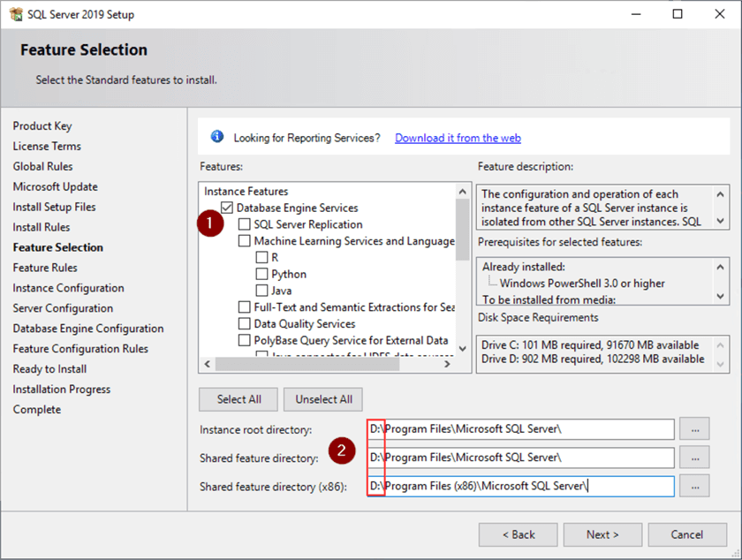
Task: Check the Python feature checkbox
Action: tap(262, 274)
